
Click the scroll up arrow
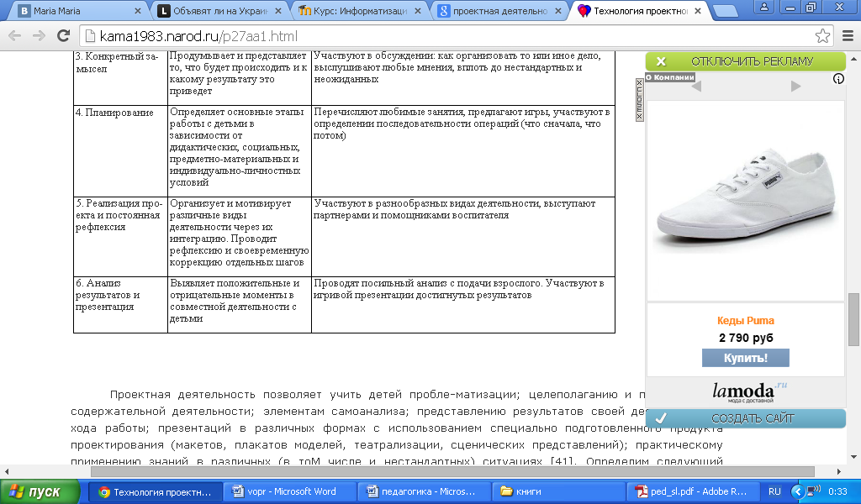click(853, 58)
